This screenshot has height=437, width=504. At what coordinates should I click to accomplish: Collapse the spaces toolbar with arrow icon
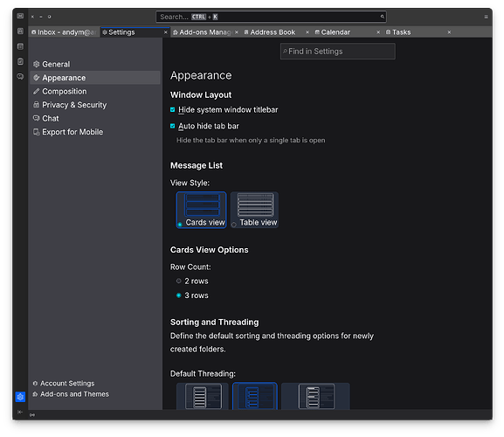(x=20, y=412)
